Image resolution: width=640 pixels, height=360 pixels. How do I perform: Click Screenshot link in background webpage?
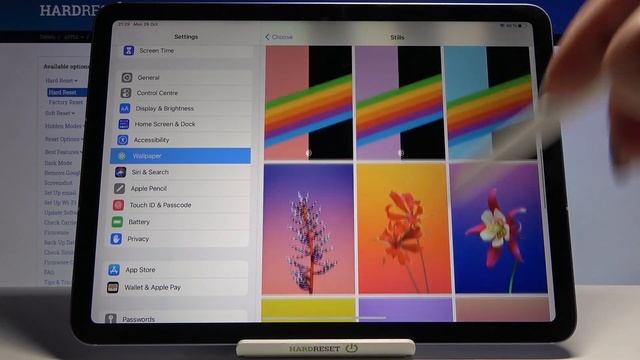(x=58, y=183)
